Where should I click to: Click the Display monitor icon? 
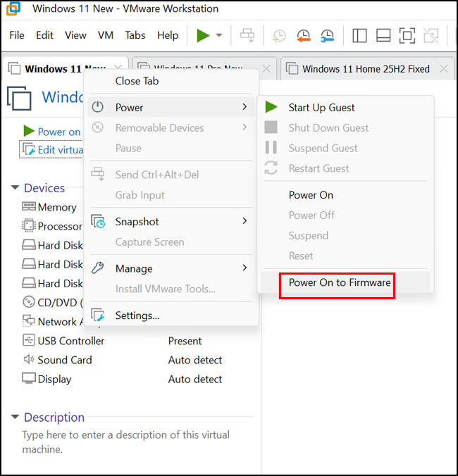(29, 379)
